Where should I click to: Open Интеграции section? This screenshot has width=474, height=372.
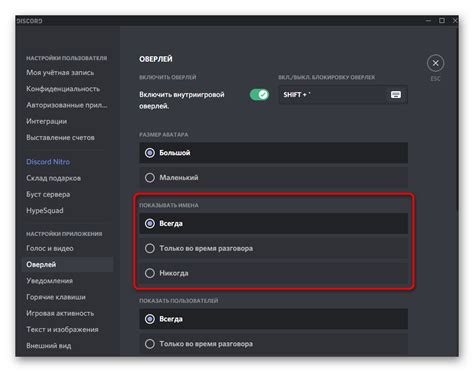tap(47, 121)
